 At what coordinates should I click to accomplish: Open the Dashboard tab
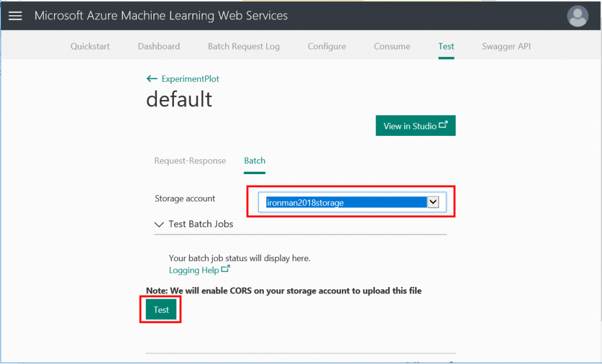(159, 46)
